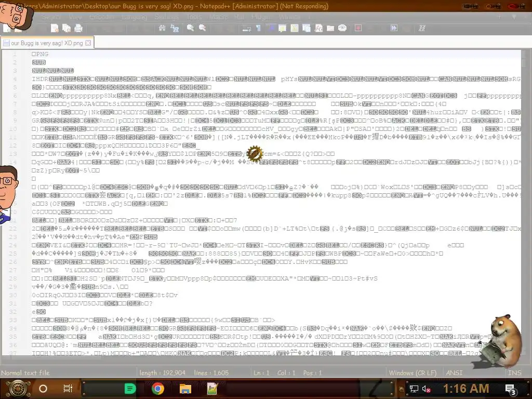
Task: Click the Close document toolbar icon
Action: [x=55, y=28]
